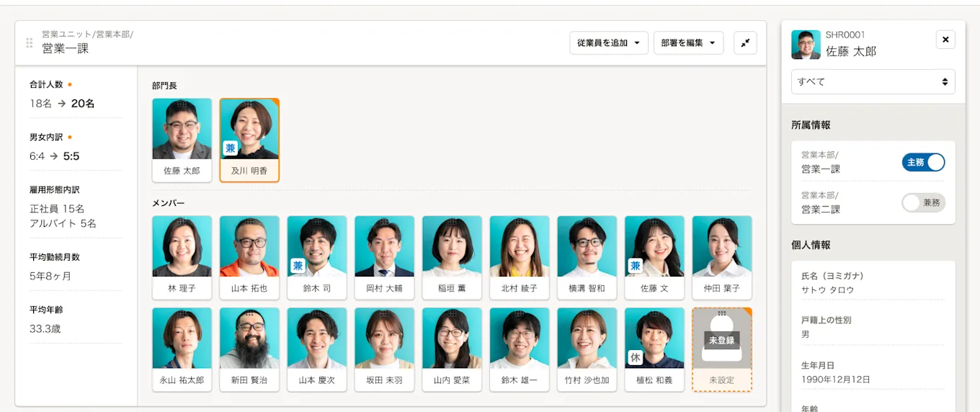
Task: Select member card 北村 綾子
Action: point(520,258)
